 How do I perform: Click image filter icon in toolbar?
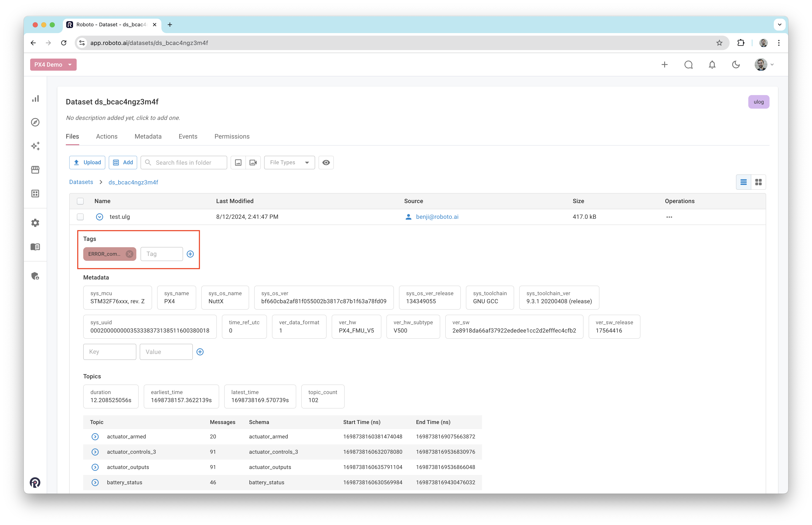(238, 163)
